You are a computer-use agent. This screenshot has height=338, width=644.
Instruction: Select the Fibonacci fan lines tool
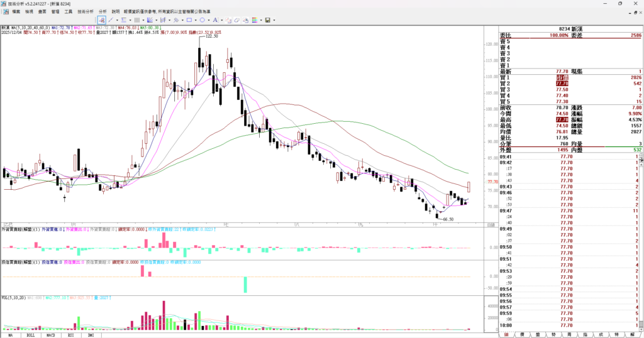pyautogui.click(x=150, y=20)
